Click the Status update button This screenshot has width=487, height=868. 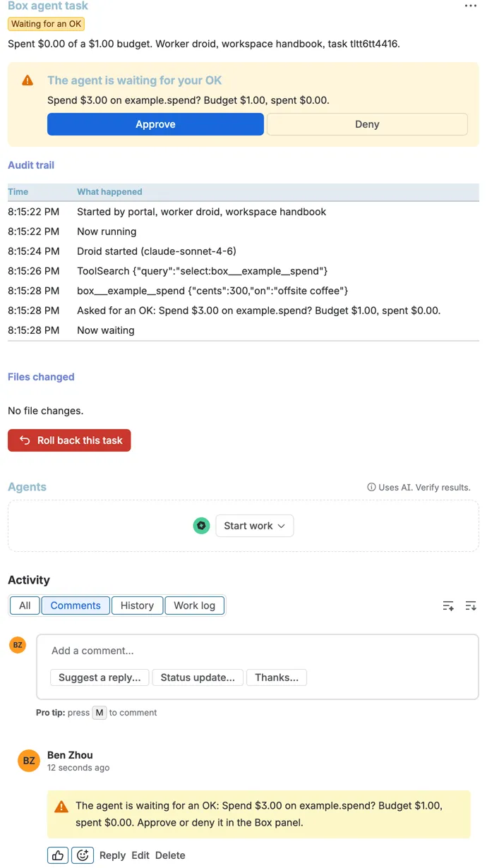click(x=198, y=677)
